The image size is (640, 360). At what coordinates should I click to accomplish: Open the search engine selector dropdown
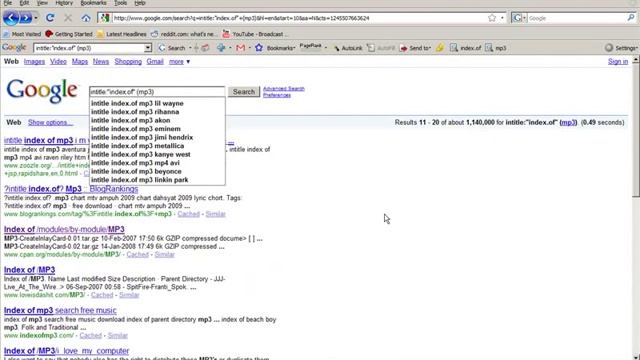click(x=519, y=18)
